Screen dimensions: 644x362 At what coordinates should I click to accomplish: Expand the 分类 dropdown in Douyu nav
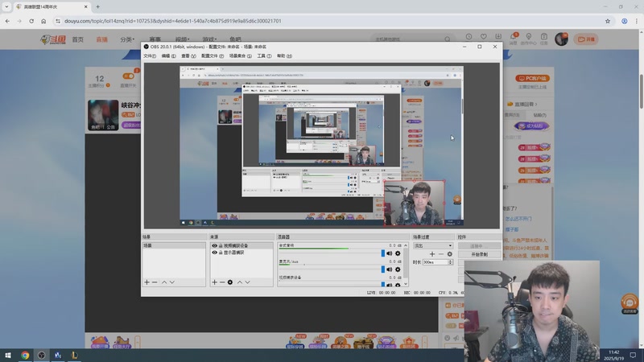[x=127, y=39]
